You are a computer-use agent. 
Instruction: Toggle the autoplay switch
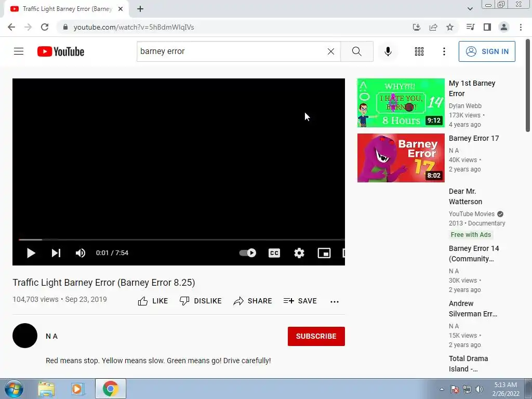pos(248,253)
